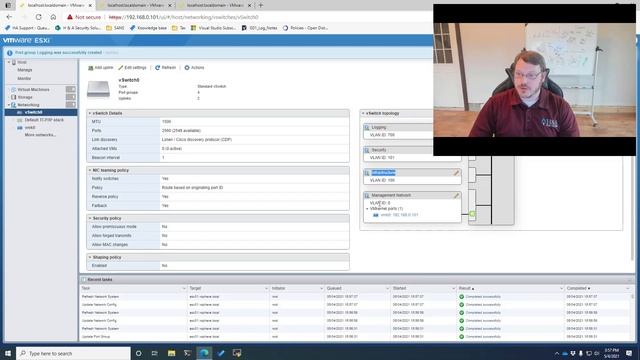Viewport: 640px width, 360px height.
Task: Click the Windows Start button
Action: tap(8, 353)
